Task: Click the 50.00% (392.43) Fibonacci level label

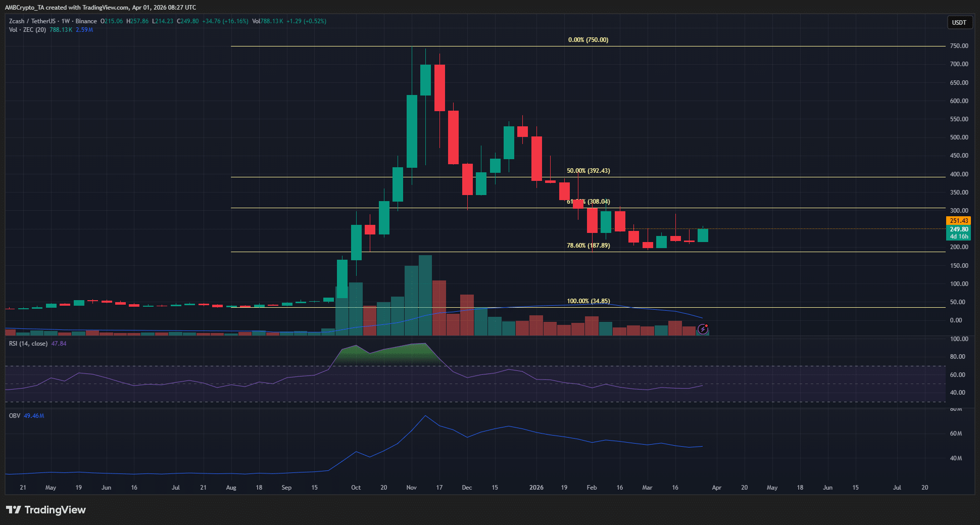Action: pyautogui.click(x=588, y=170)
